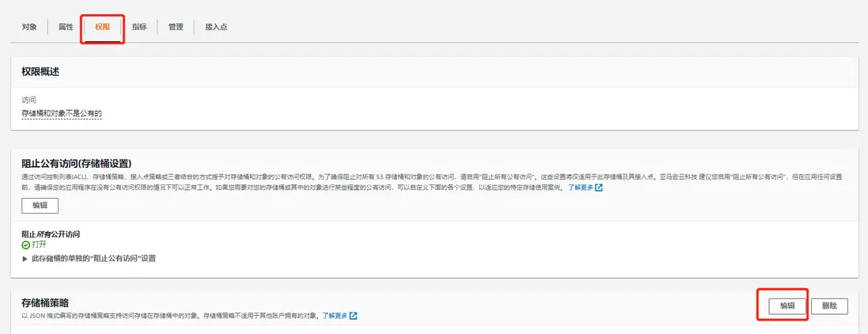
Task: Select the 权限 tab
Action: [103, 27]
